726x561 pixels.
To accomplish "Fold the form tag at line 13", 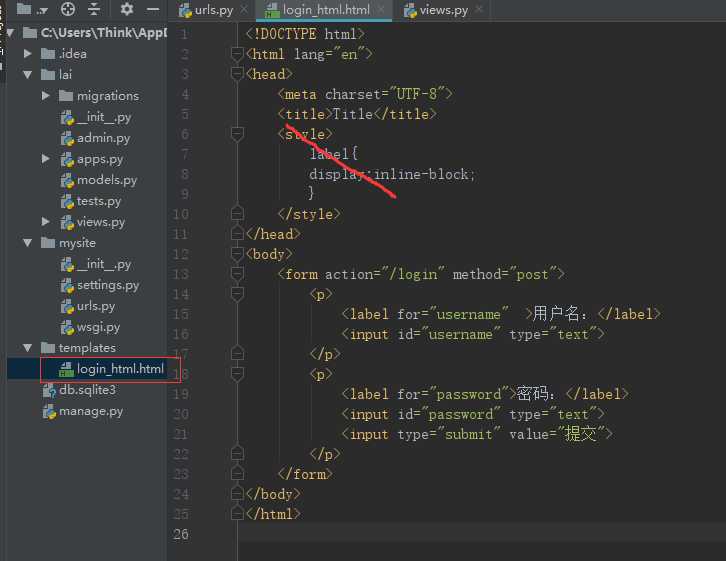I will coord(237,274).
